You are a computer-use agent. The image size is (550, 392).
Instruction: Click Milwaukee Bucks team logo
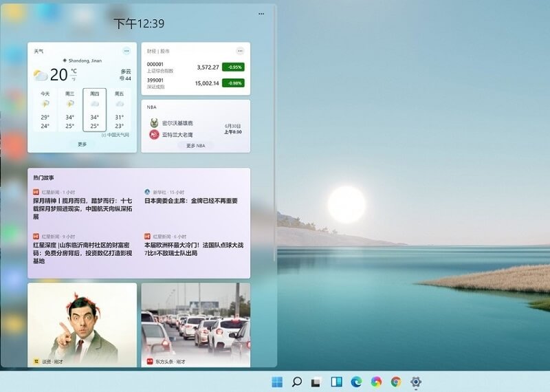pyautogui.click(x=154, y=123)
